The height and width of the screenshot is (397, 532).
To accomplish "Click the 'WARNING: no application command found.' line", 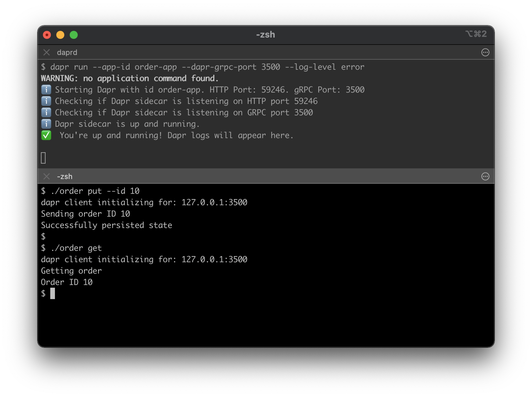I will click(x=130, y=78).
